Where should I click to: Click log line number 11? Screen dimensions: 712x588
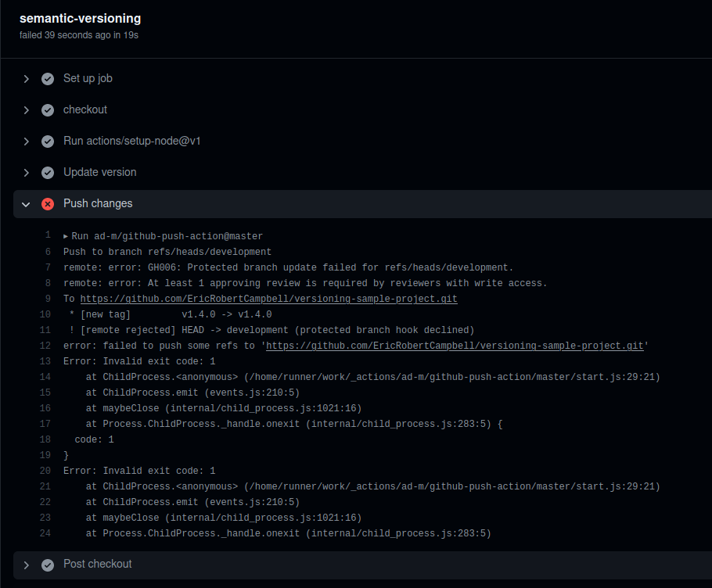click(x=45, y=330)
